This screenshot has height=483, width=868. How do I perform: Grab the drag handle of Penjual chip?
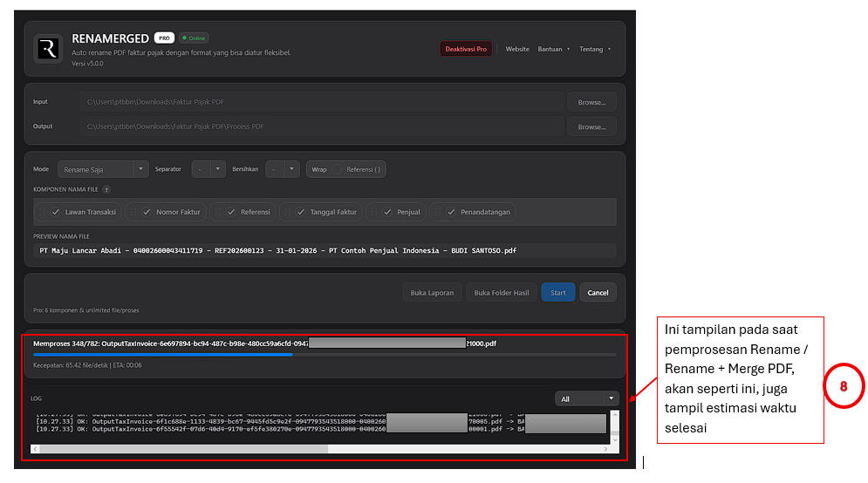[x=374, y=212]
